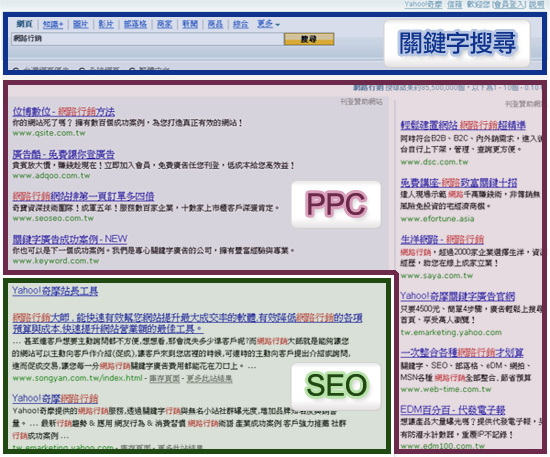Click the search keyword input field

[x=148, y=39]
